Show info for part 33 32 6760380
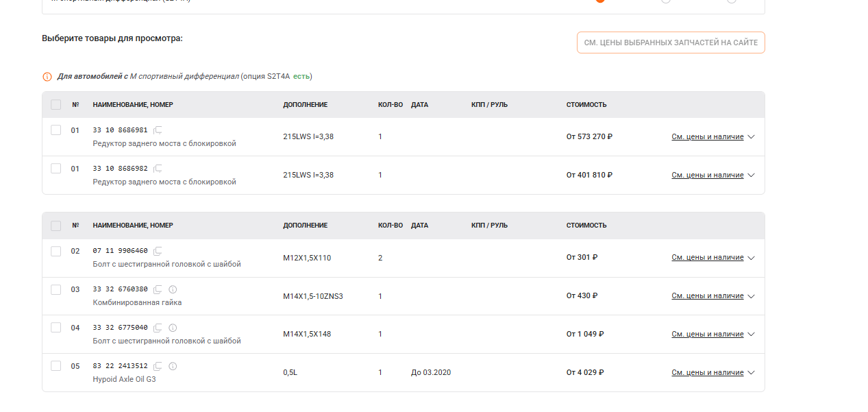 click(x=173, y=289)
